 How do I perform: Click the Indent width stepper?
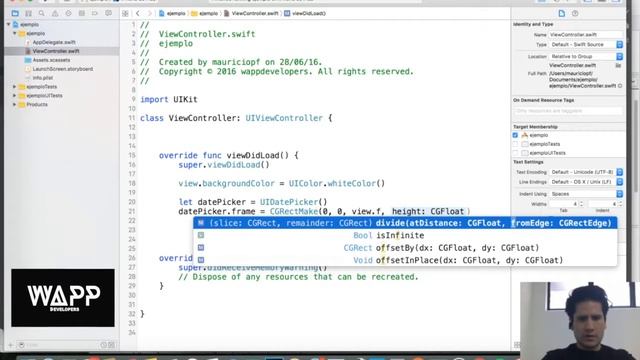[x=620, y=204]
